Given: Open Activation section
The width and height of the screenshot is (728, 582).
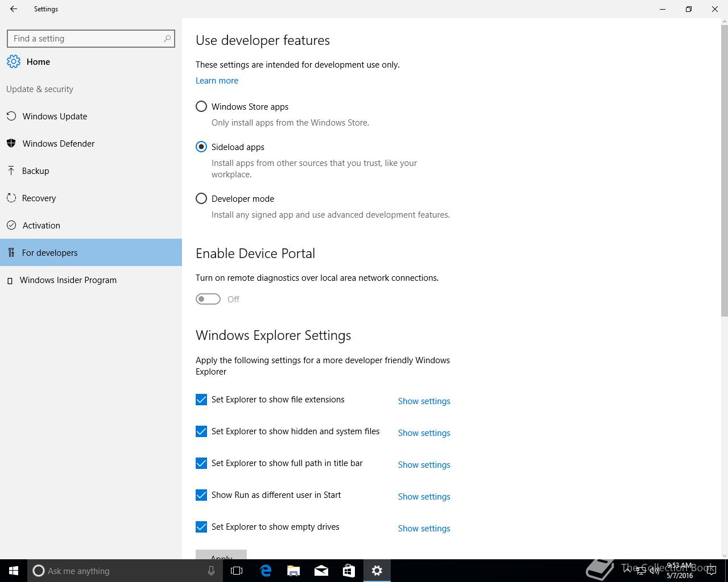Looking at the screenshot, I should 91,225.
